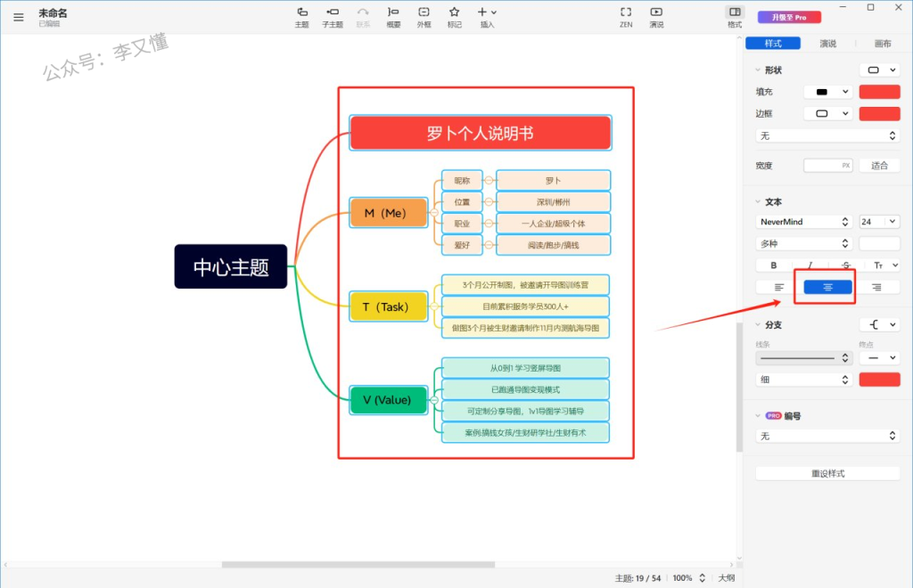Toggle bold text formatting (B)
913x588 pixels.
[774, 265]
